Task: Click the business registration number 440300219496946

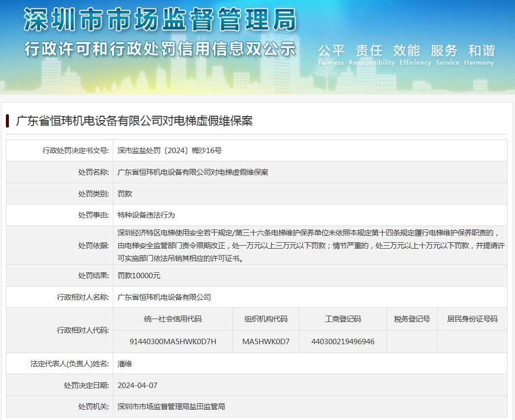Action: pyautogui.click(x=343, y=342)
